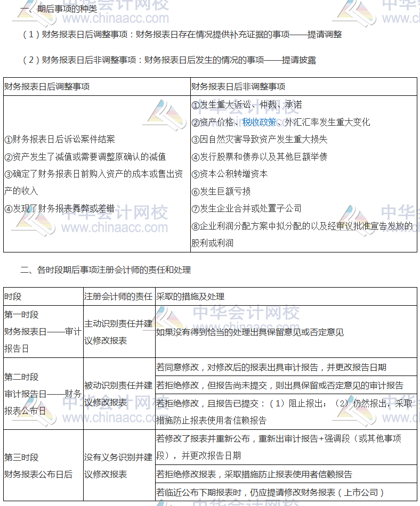Click the 如果没有得到恰当的处理出具保留意见或否定意见 cell
Screen dimensions: 420x506
[x=250, y=332]
